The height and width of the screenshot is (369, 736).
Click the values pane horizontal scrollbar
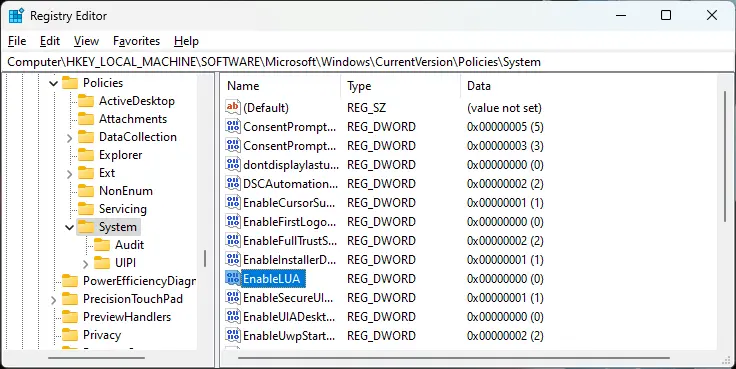coord(453,359)
